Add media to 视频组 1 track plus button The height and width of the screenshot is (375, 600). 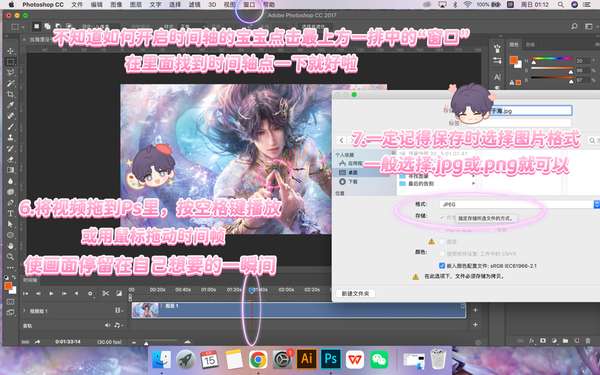475,310
